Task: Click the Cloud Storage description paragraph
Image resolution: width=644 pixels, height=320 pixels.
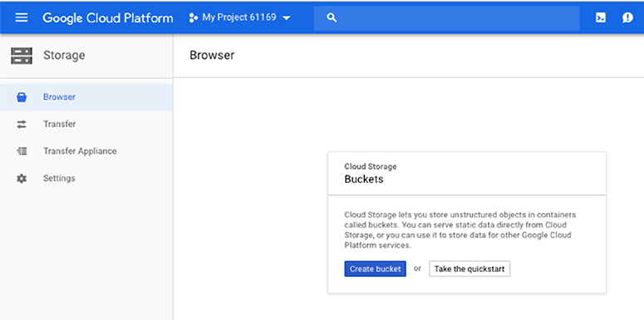Action: coord(460,229)
